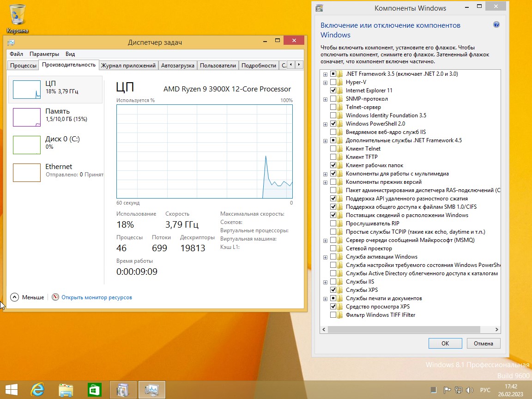
Task: Expand the Windows PowerShell 2.0 node
Action: tap(326, 124)
